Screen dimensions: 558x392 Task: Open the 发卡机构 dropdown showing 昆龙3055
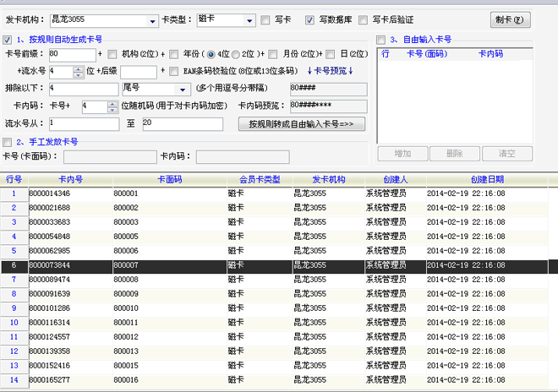pos(152,21)
